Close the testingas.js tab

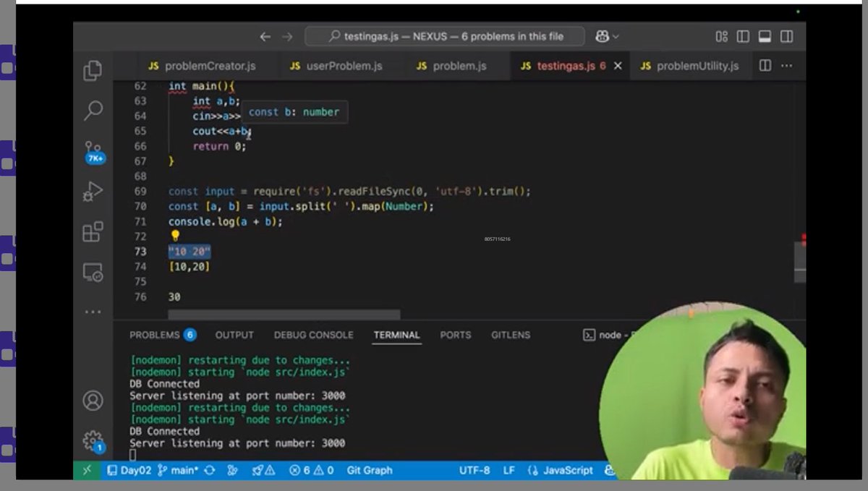click(618, 66)
